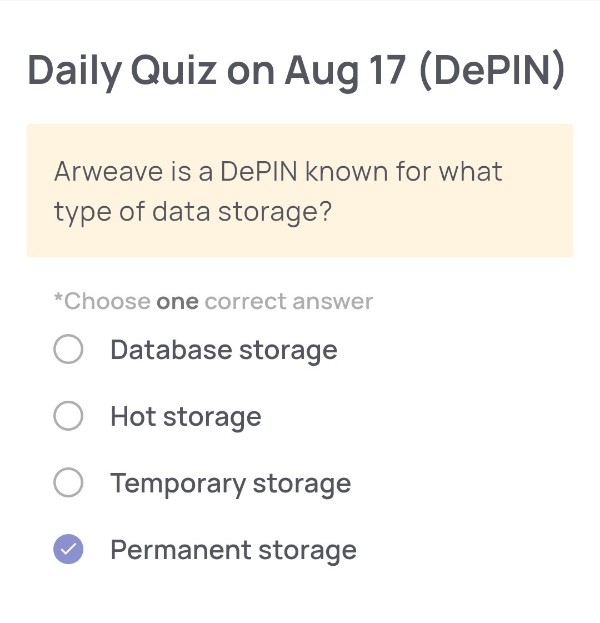Click the beige Arweave question box
The image size is (600, 623).
[x=300, y=190]
